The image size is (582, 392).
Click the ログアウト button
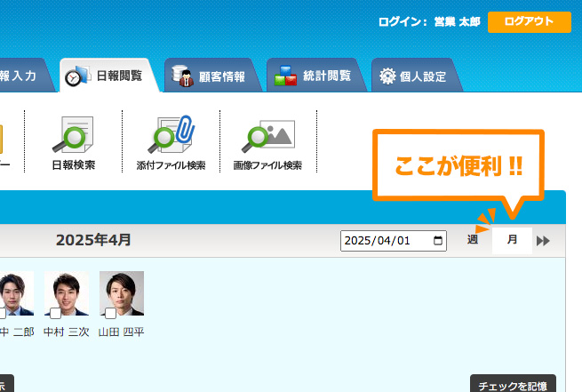530,22
